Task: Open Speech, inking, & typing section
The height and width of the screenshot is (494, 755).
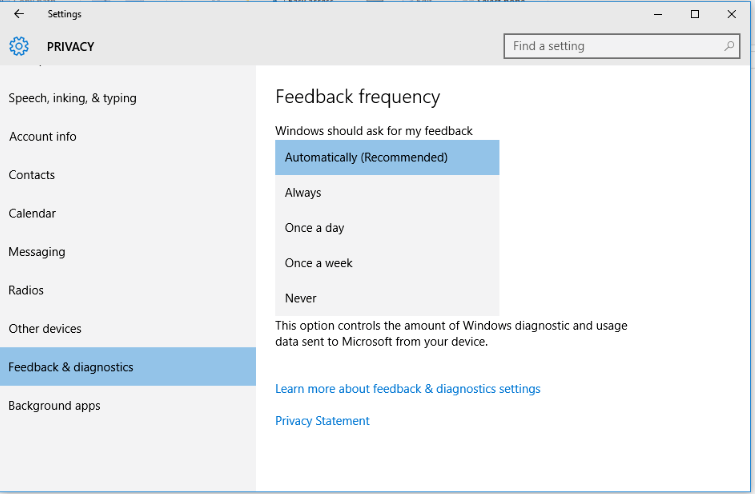Action: click(x=73, y=98)
